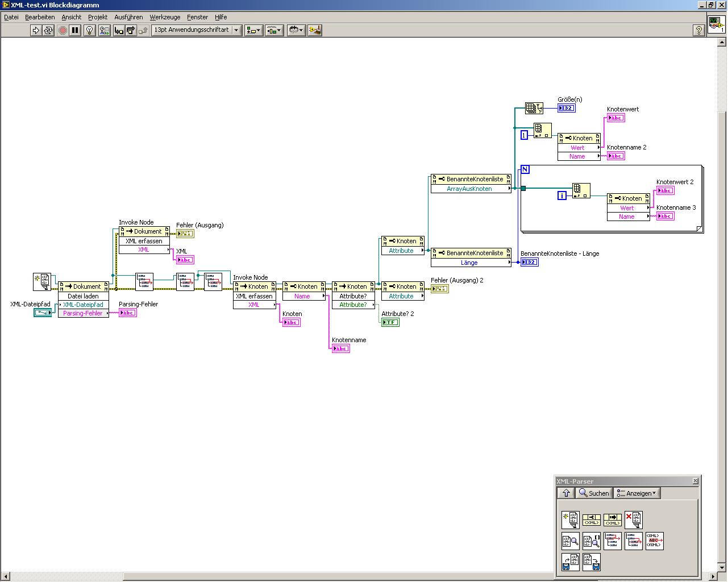Click the Step Into toolbar icon
Screen dimensions: 728x582
pyautogui.click(x=119, y=30)
